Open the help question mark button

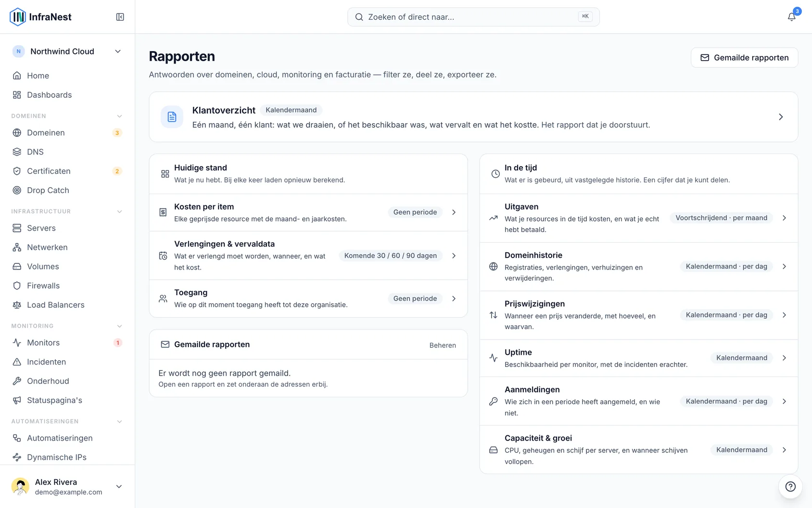click(790, 486)
